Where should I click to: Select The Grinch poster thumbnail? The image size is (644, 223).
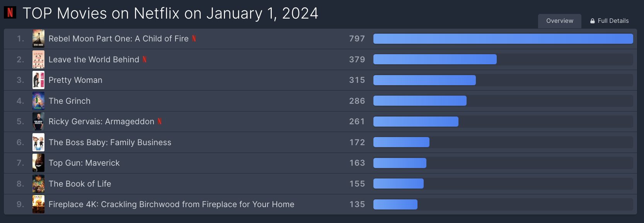(38, 101)
